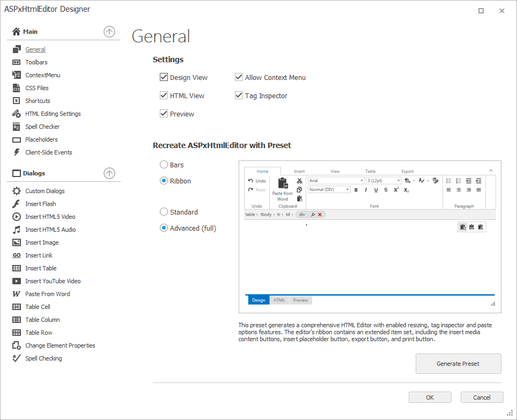Click the Insert Image icon
Image resolution: width=517 pixels, height=420 pixels.
coord(17,242)
